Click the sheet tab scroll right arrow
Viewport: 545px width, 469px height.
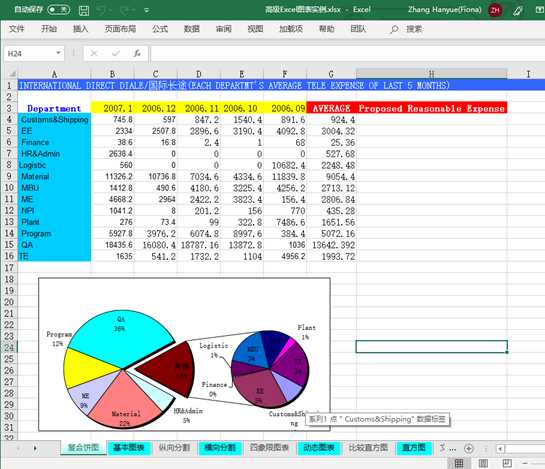tap(35, 448)
